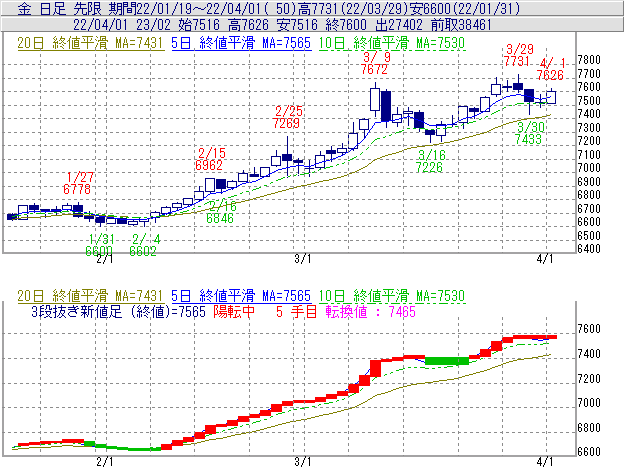Select the 4/1 7626 high label
The width and height of the screenshot is (624, 475).
tap(550, 69)
